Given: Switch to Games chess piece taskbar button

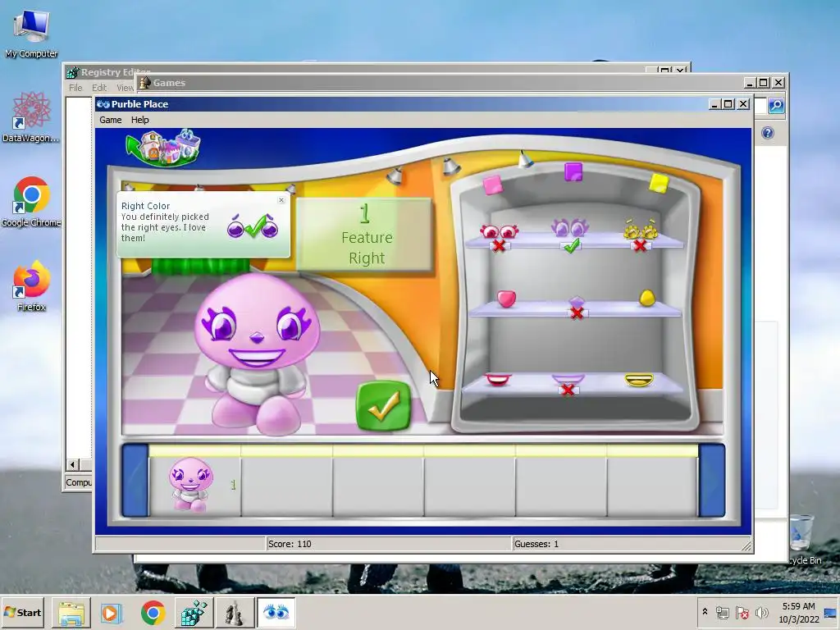Looking at the screenshot, I should (234, 612).
